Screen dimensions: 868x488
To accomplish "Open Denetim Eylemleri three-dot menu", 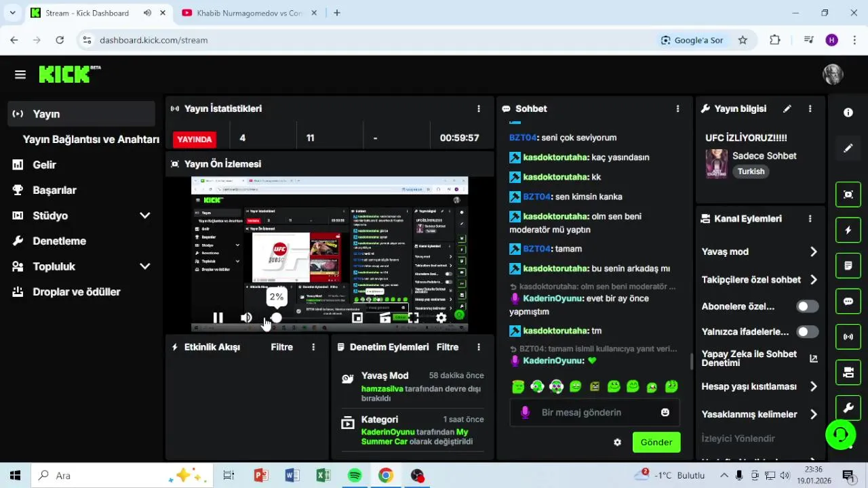I will tap(479, 347).
